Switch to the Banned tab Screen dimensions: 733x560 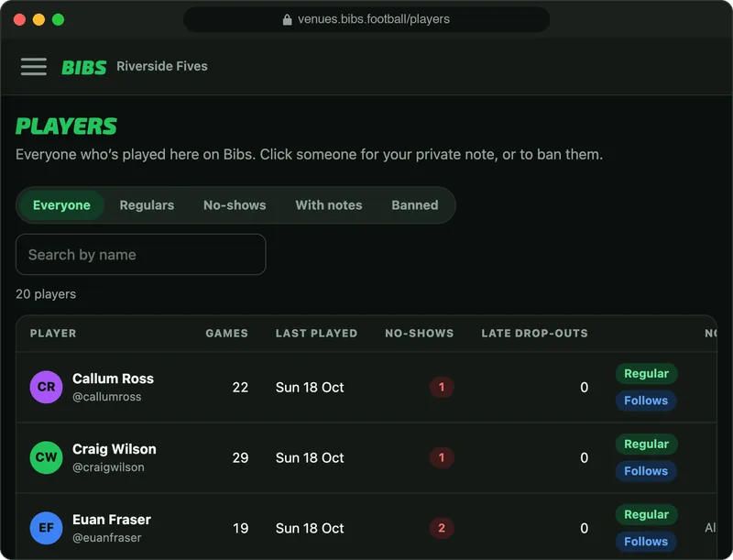(x=415, y=205)
